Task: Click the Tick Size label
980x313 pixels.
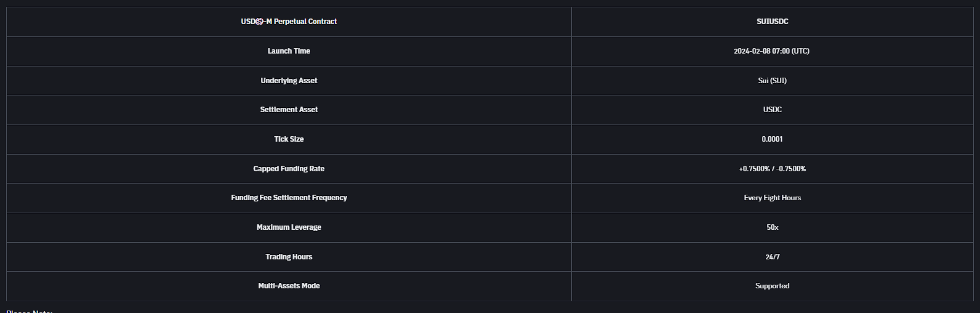Action: click(x=289, y=139)
